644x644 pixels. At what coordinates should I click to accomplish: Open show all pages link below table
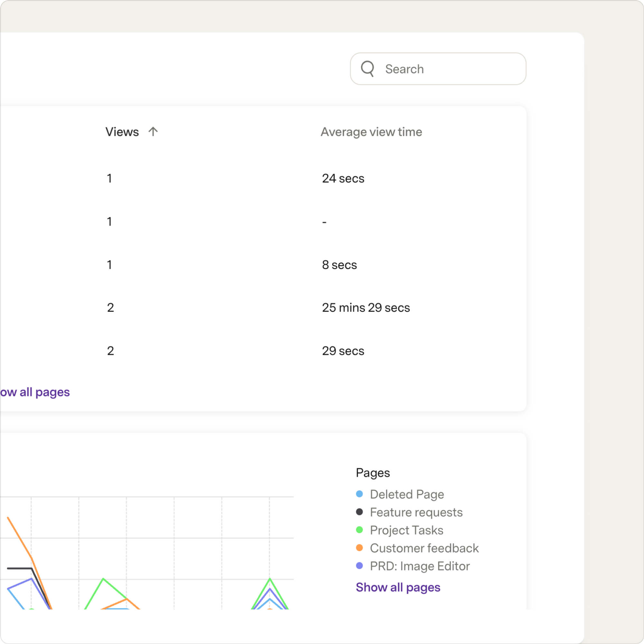tap(35, 392)
